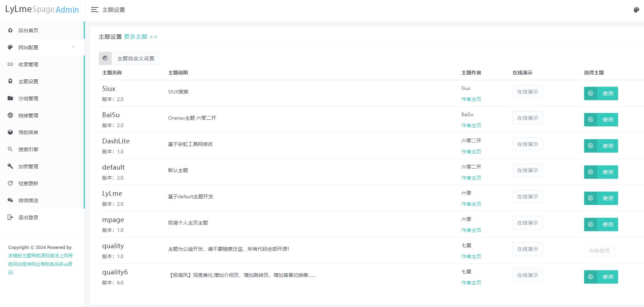The image size is (644, 307).
Task: Click the link icon beside 收录管理
Action: point(10,64)
